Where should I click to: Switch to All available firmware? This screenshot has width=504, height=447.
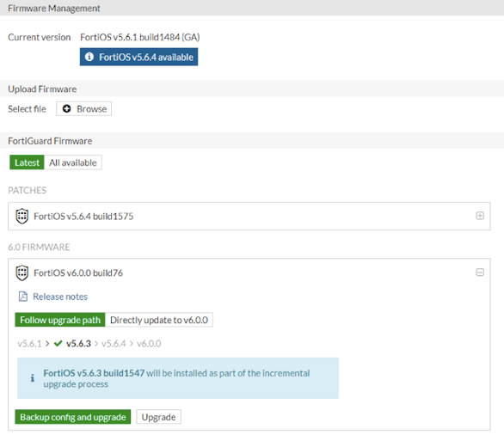[73, 162]
